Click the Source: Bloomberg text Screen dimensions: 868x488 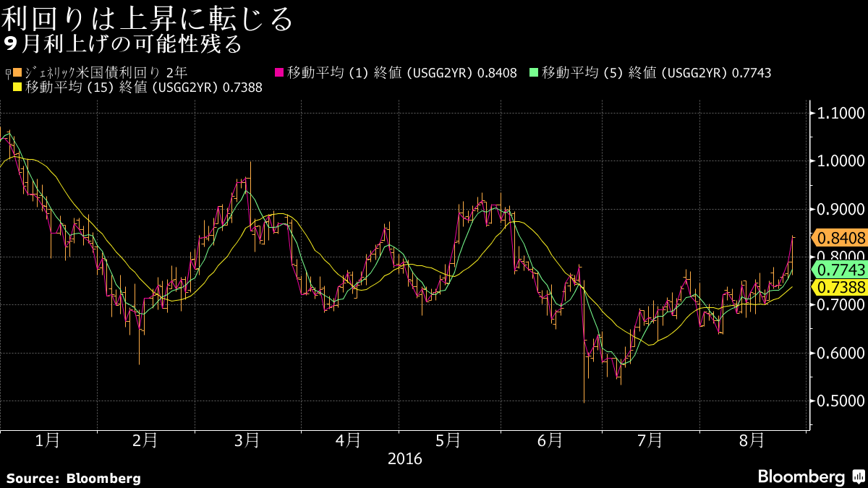coord(74,478)
